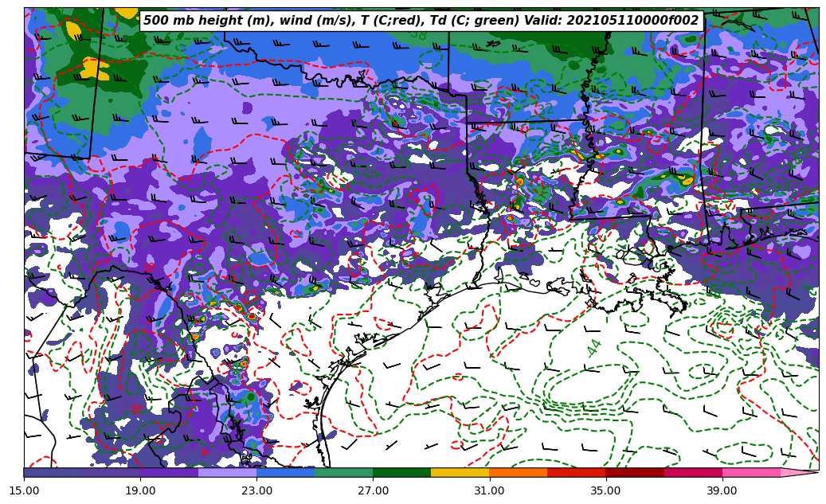Image resolution: width=826 pixels, height=504 pixels.
Task: Choose the dark green colorbar segment
Action: 401,472
